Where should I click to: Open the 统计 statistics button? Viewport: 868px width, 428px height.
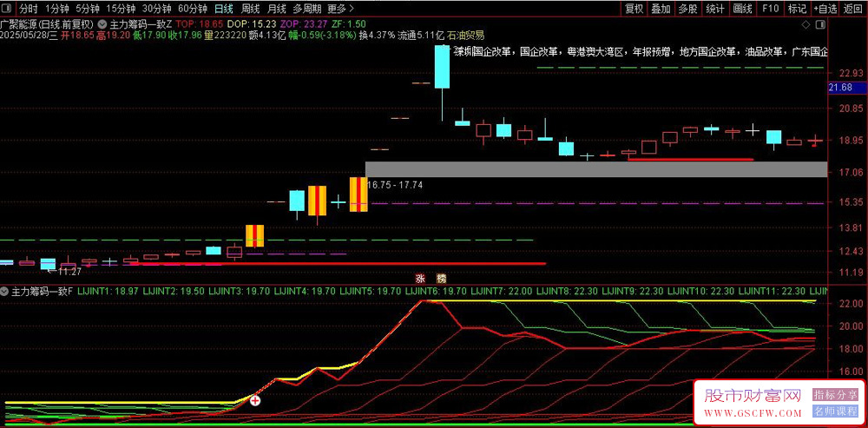[715, 9]
